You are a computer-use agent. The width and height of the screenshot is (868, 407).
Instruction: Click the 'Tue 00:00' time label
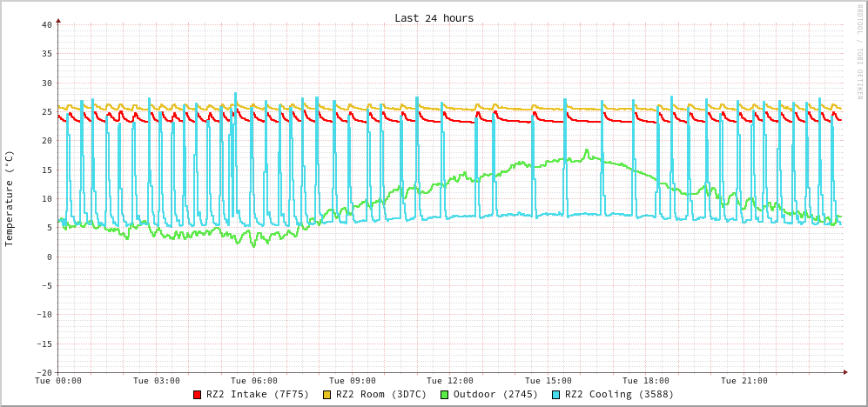pos(58,381)
